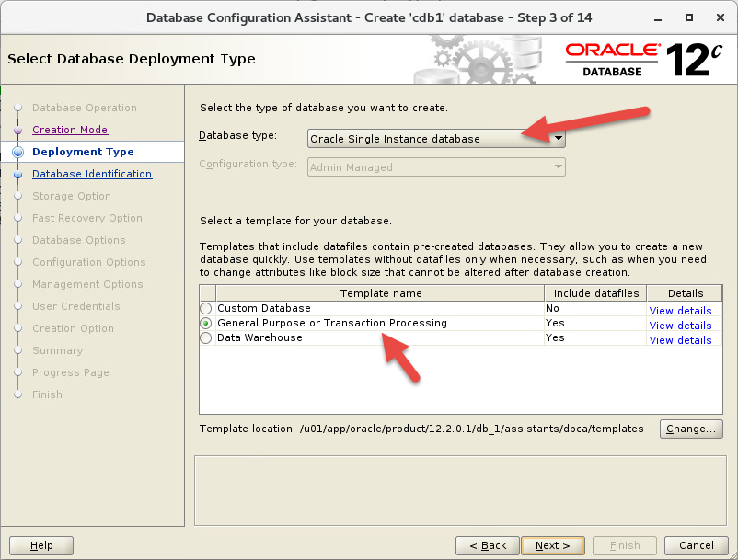
Task: Click the Deployment Type step bullet icon
Action: tap(17, 152)
